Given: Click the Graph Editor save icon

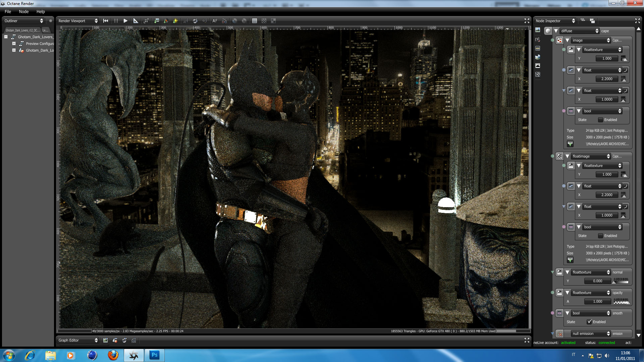Looking at the screenshot, I should pyautogui.click(x=105, y=340).
